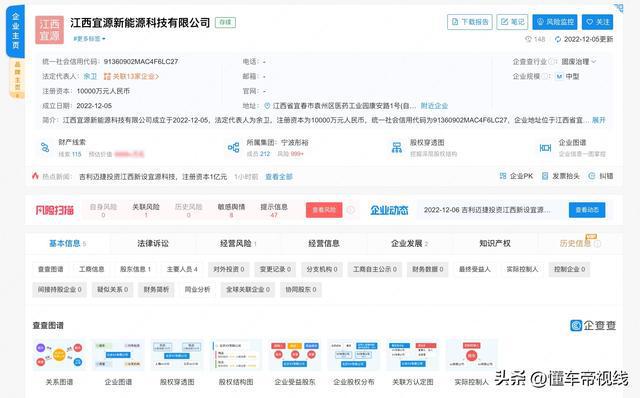Open the 发票抬头 invoice title icon

click(544, 176)
